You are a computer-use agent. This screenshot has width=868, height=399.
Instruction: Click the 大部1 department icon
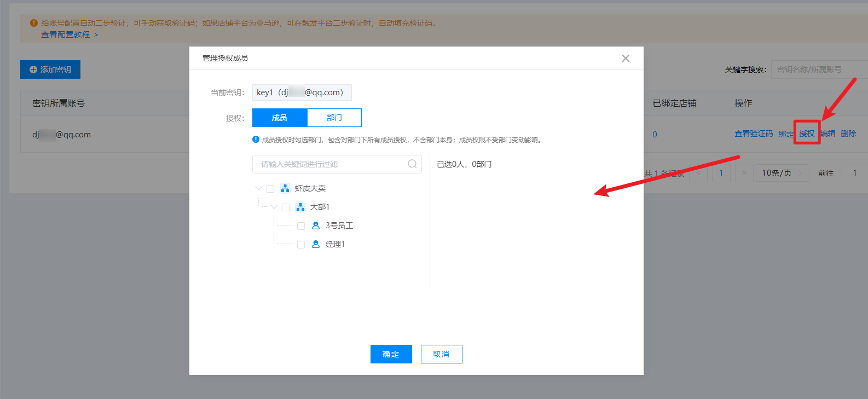pos(300,207)
